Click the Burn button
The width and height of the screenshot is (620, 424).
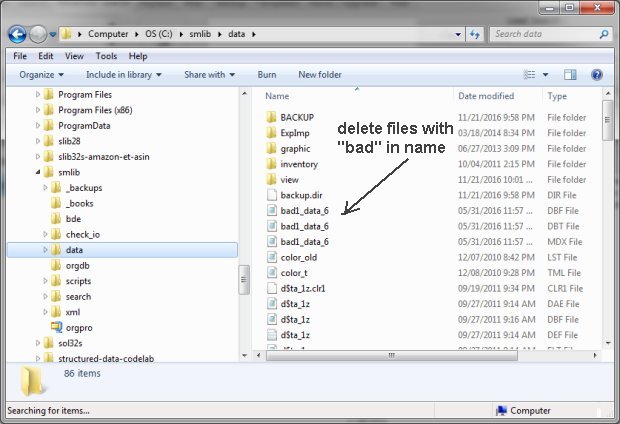[x=267, y=75]
